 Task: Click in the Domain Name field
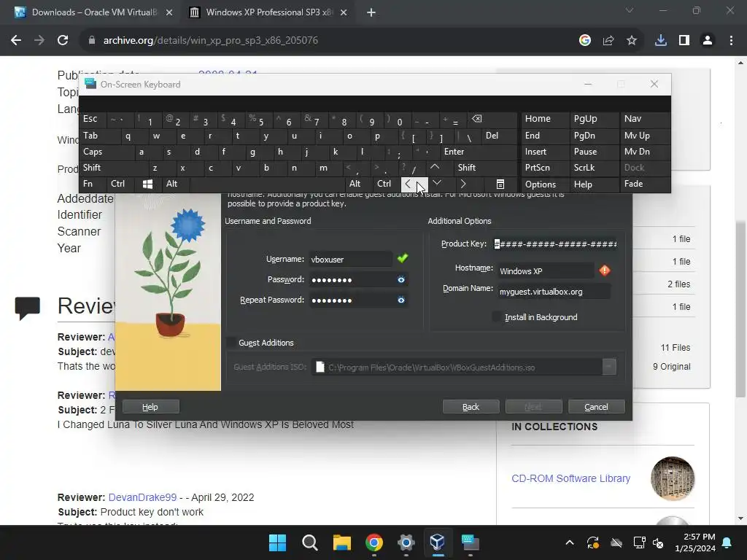[x=554, y=292]
